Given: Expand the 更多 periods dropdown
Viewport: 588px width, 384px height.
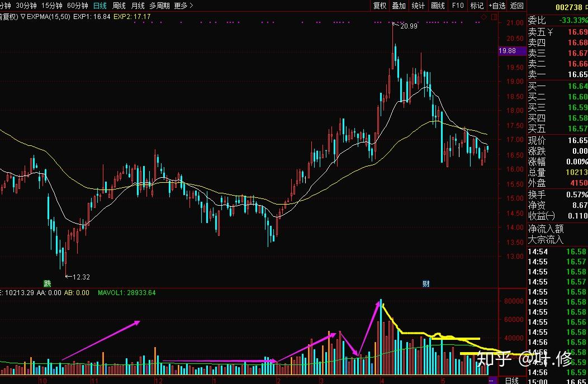Looking at the screenshot, I should coord(183,6).
